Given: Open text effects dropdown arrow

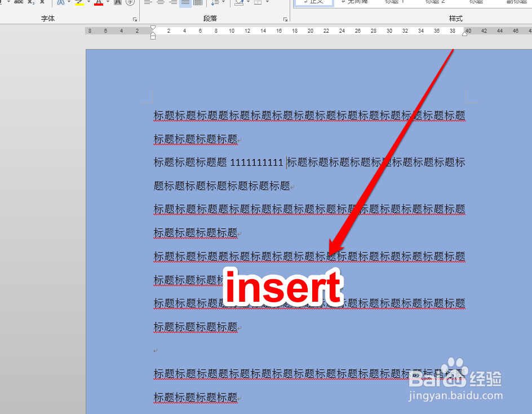Looking at the screenshot, I should click(69, 2).
